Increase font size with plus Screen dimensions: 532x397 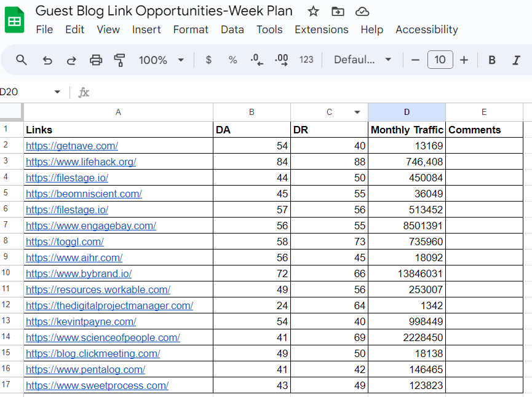464,60
